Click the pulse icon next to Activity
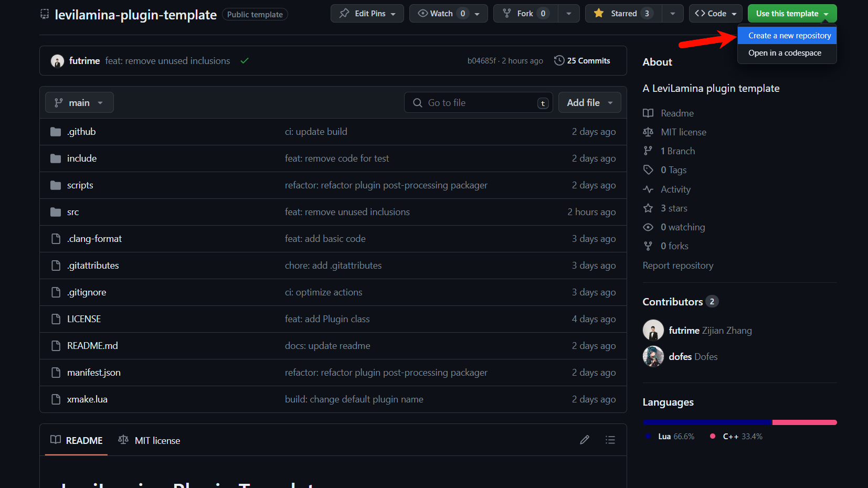Viewport: 868px width, 488px height. [x=648, y=189]
